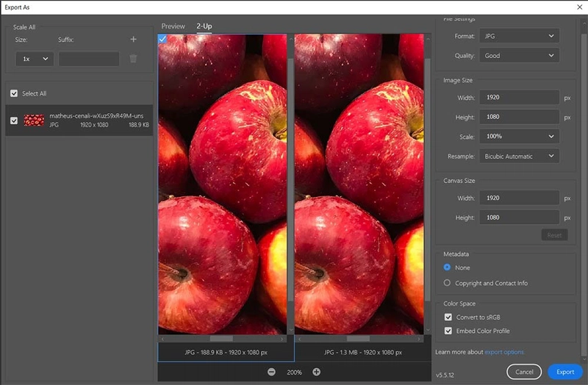
Task: Click the Image Size Height field
Action: [520, 117]
